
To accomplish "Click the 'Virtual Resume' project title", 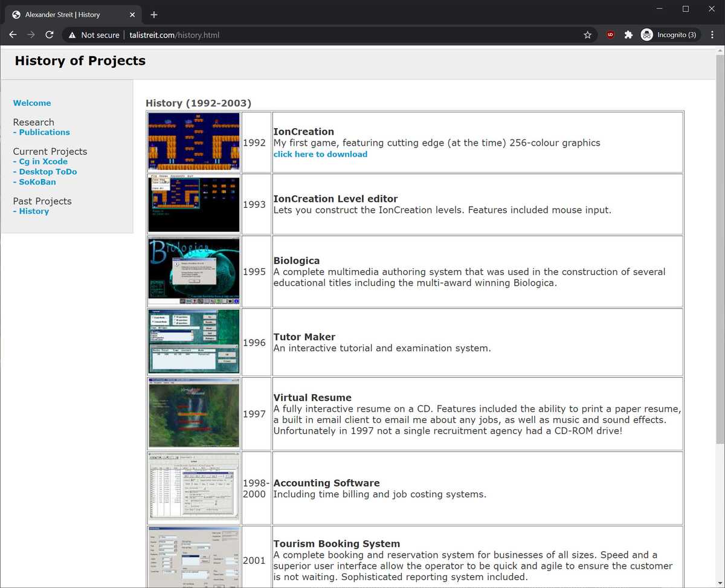I will click(312, 398).
